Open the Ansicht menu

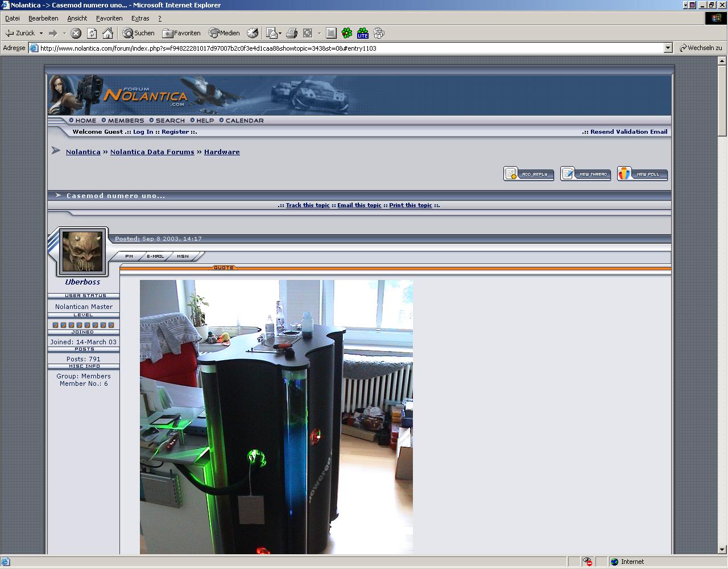tap(77, 18)
